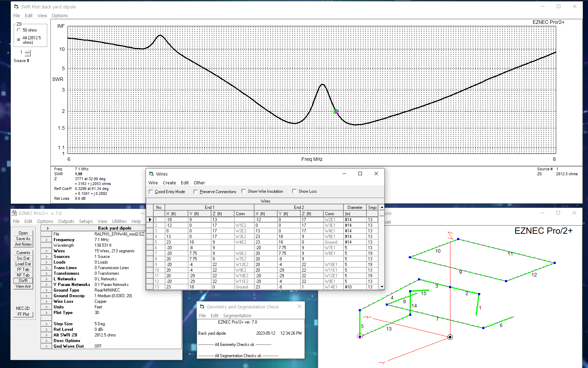Open View menu in SWR Plot window
Screen dimensions: 588x368
(42, 15)
